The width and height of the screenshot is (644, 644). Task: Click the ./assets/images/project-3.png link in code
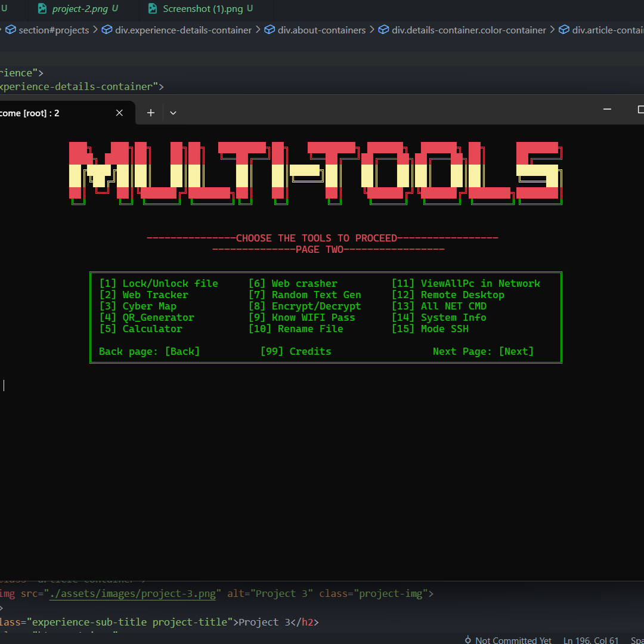tap(132, 593)
